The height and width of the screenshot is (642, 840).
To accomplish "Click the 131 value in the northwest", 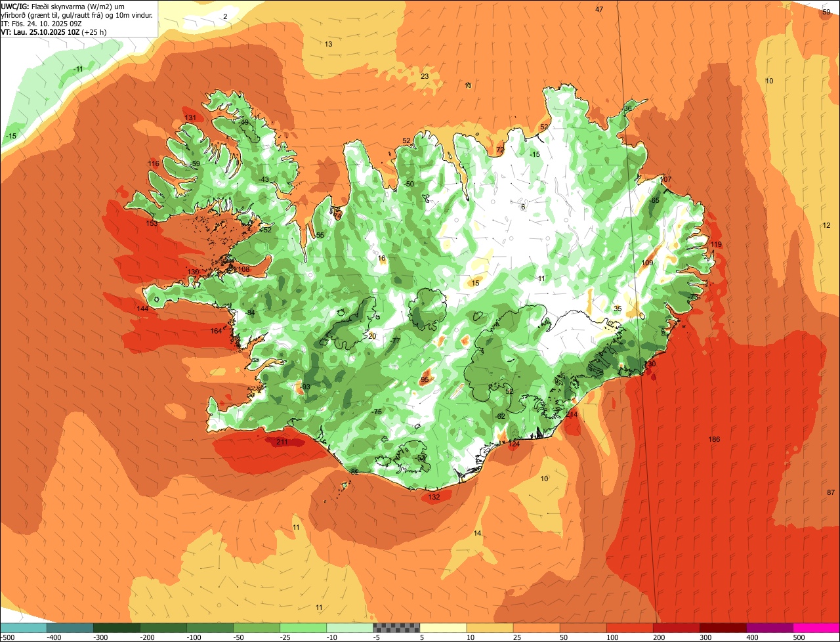I will tap(190, 118).
